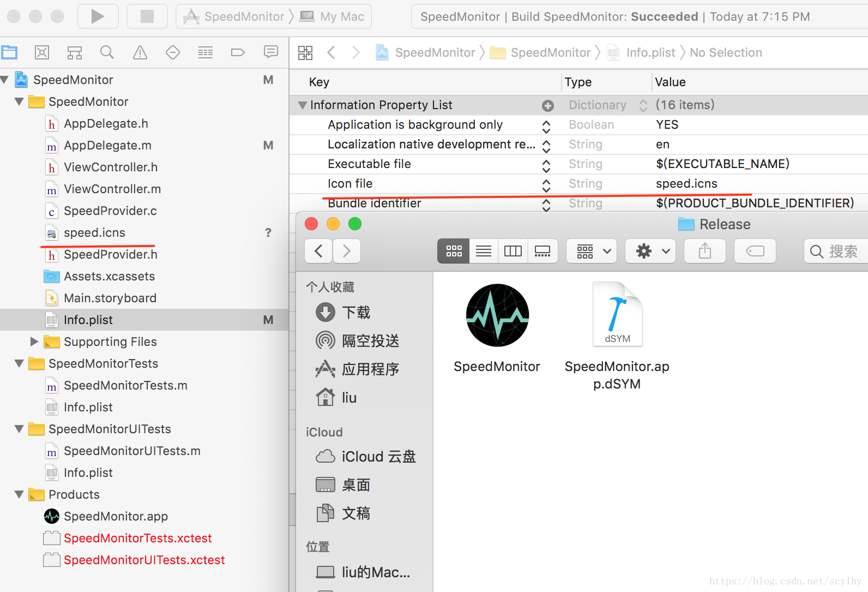
Task: Collapse the SpeedMonitor project root
Action: [x=5, y=80]
